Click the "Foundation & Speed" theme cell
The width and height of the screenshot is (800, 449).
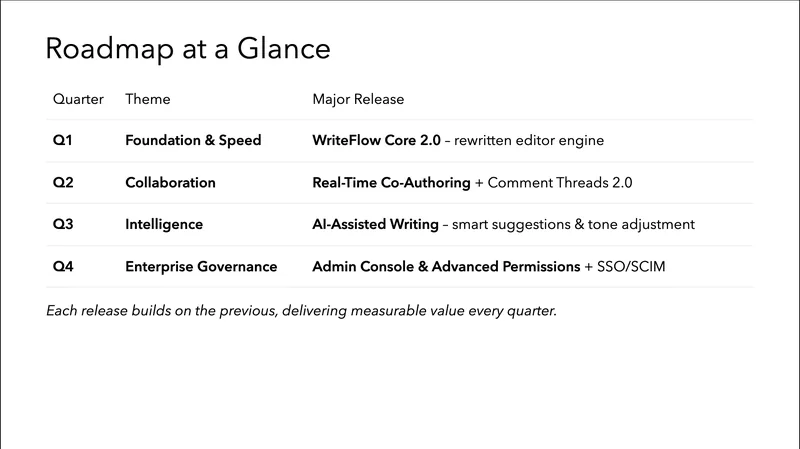tap(193, 141)
